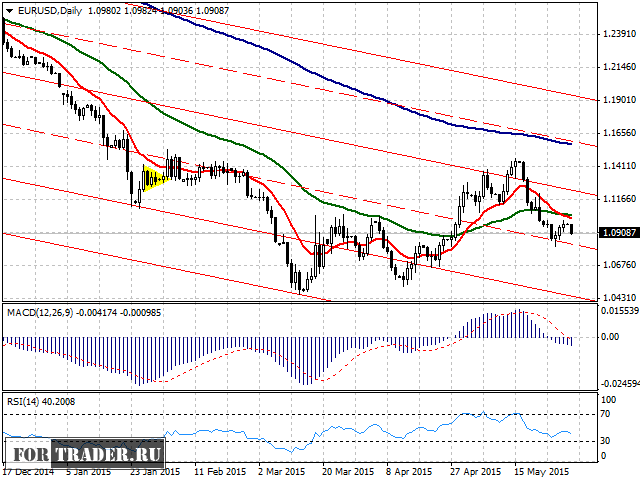The width and height of the screenshot is (640, 480).
Task: Click the RSI 70 level label
Action: (606, 414)
